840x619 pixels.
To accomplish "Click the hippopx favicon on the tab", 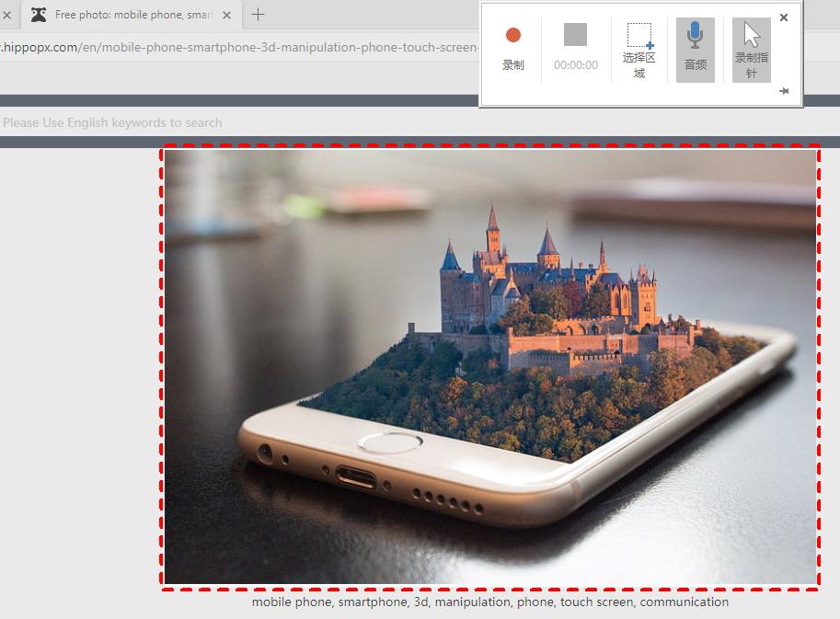I will tap(38, 15).
